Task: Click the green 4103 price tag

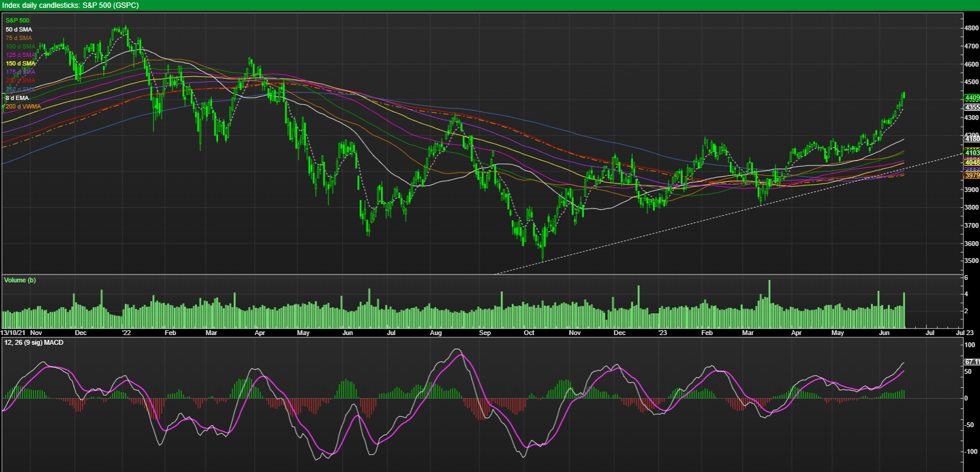Action: [x=972, y=153]
